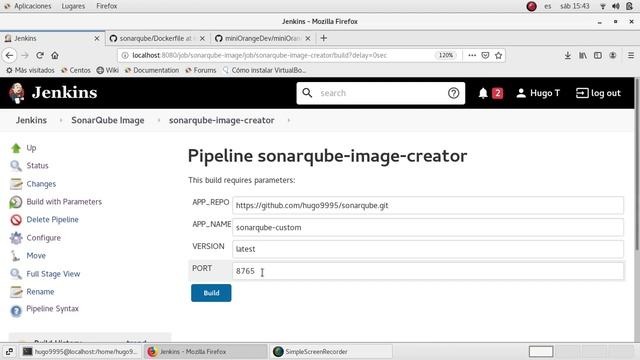Click the Move icon in sidebar
The width and height of the screenshot is (640, 360).
pos(16,256)
